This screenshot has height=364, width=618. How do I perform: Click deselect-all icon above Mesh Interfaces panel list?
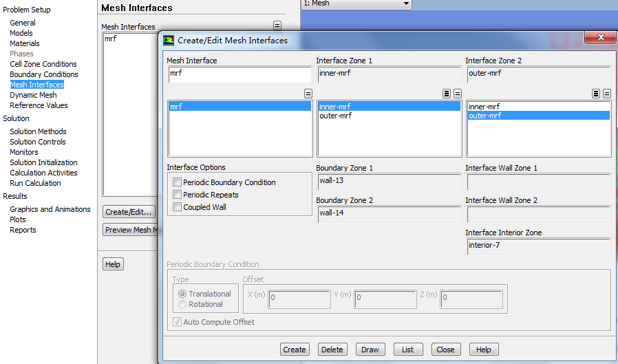click(277, 25)
